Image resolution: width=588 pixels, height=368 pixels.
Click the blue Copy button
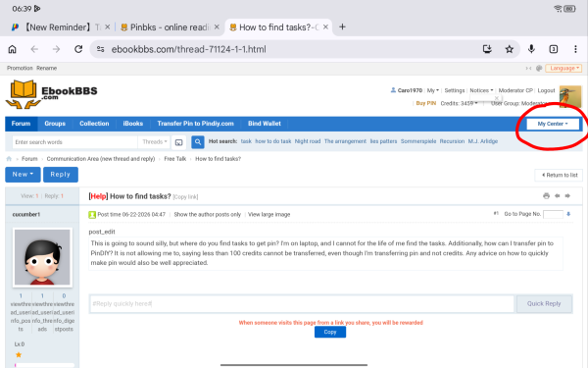pyautogui.click(x=330, y=332)
